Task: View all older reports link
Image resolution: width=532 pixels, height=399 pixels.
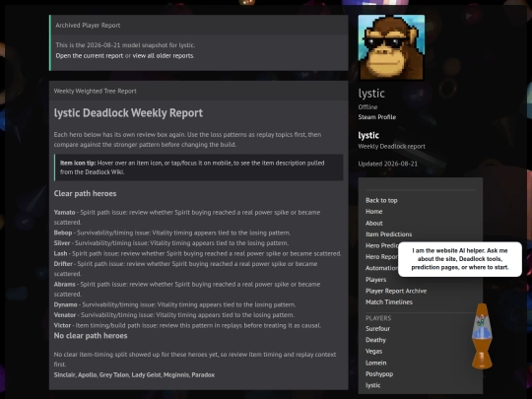Action: pyautogui.click(x=163, y=55)
